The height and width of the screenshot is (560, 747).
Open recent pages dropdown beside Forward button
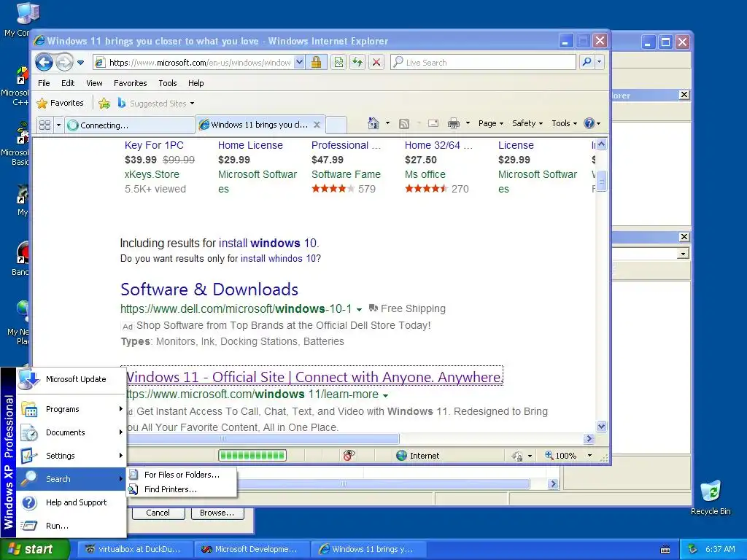pos(80,63)
